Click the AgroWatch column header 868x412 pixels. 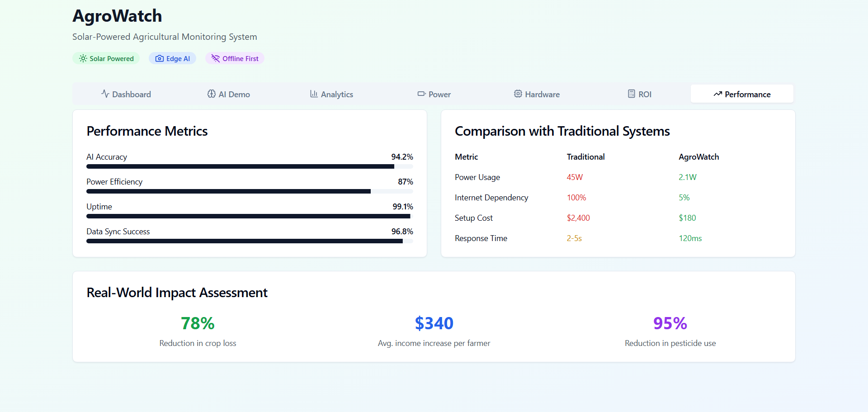pyautogui.click(x=699, y=157)
